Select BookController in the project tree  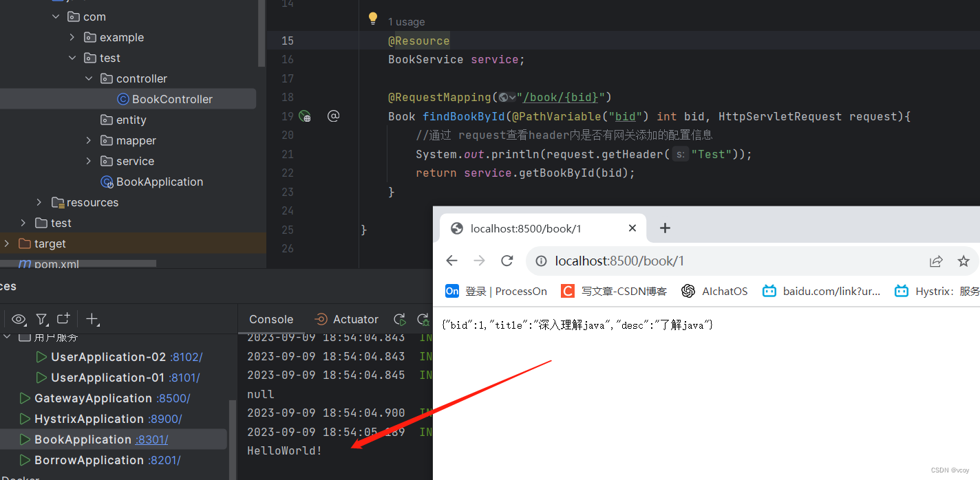[172, 99]
